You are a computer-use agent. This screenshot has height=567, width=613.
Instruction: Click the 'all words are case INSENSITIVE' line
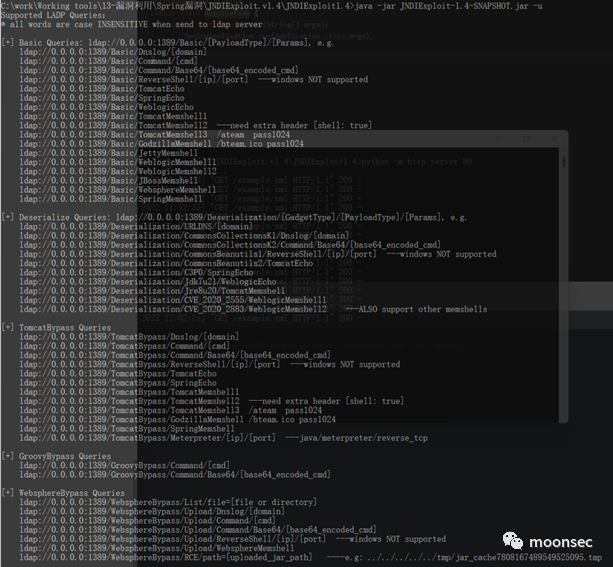131,24
